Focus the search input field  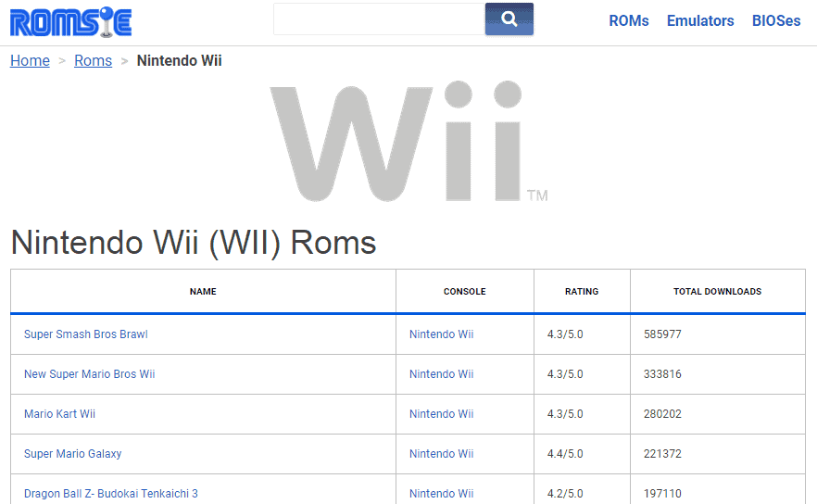(x=380, y=19)
